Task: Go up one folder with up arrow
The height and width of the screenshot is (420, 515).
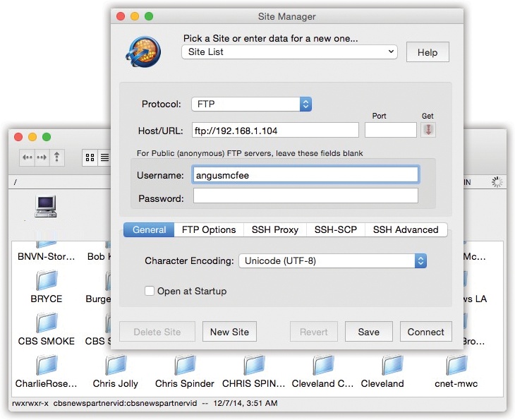Action: tap(57, 157)
